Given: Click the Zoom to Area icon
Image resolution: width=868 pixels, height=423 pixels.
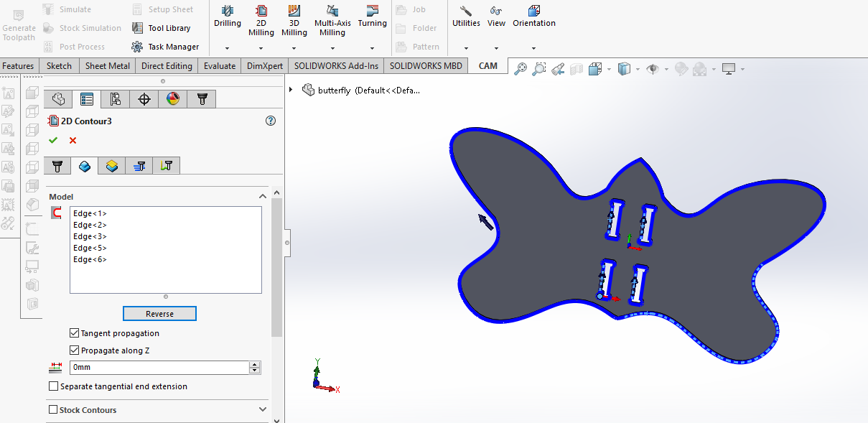Looking at the screenshot, I should 539,69.
